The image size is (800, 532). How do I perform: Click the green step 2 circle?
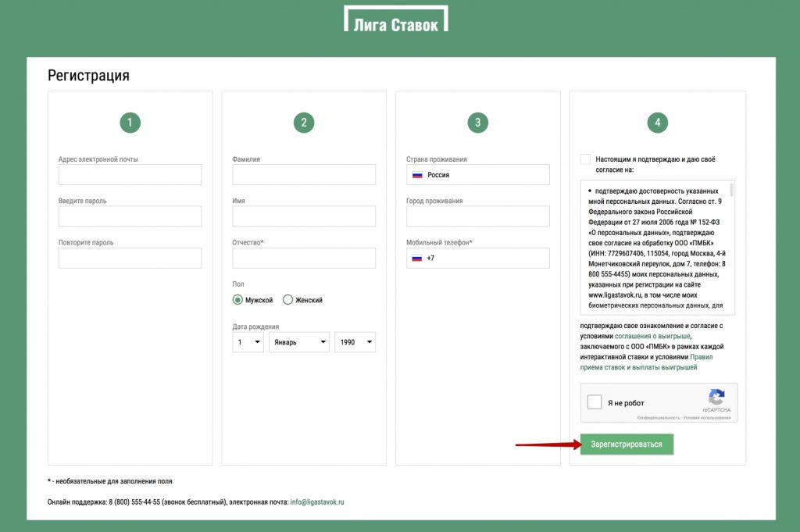point(303,122)
